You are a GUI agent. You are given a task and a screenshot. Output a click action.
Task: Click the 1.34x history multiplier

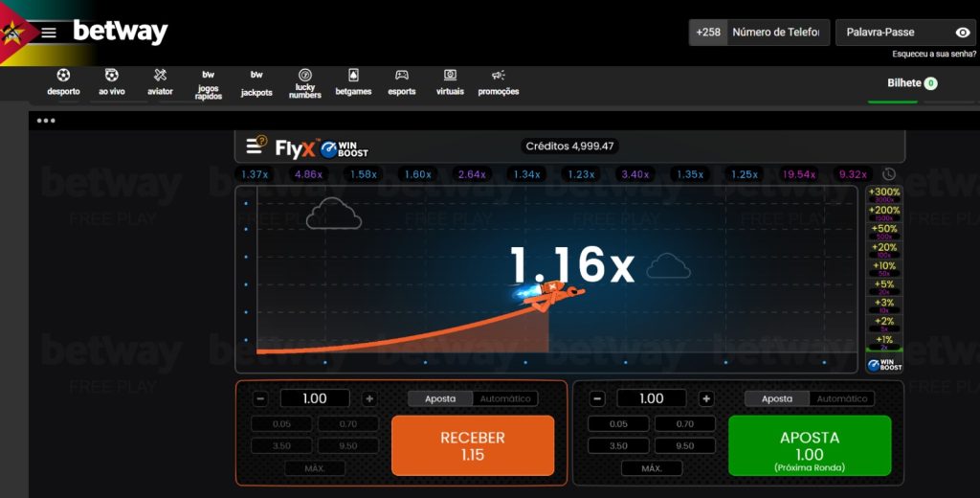526,174
